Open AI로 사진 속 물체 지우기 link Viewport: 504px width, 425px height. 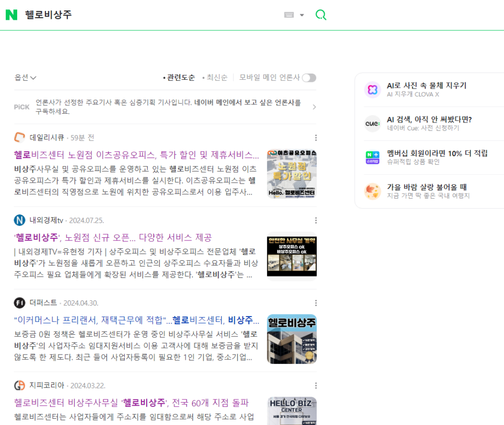point(427,86)
